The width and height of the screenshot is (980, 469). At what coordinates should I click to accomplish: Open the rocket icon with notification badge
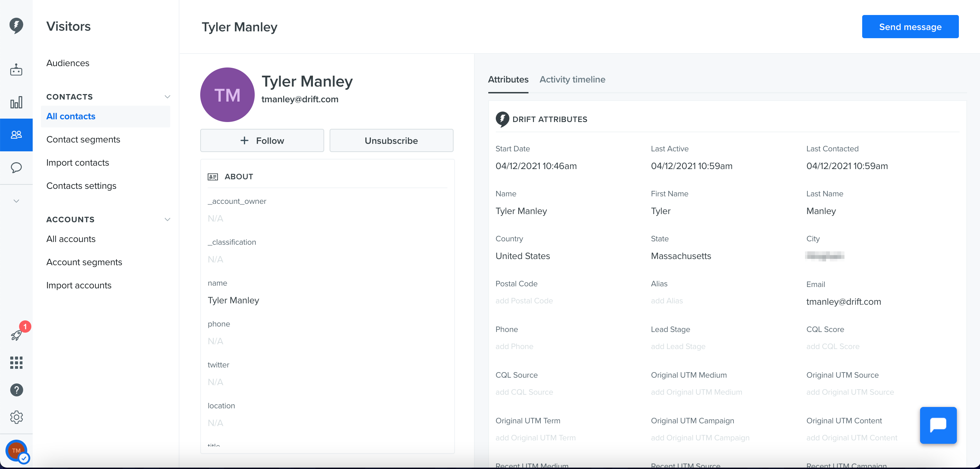tap(16, 335)
